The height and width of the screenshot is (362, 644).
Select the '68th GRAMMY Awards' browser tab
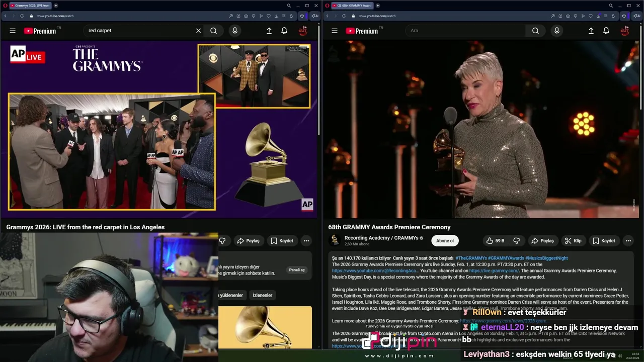(352, 6)
